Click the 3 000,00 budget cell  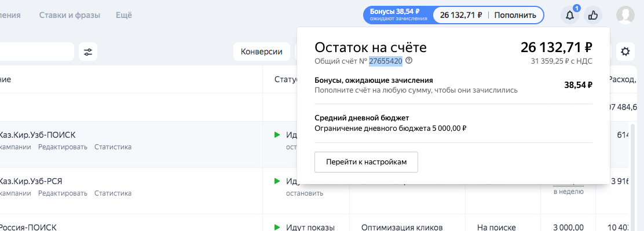569,227
